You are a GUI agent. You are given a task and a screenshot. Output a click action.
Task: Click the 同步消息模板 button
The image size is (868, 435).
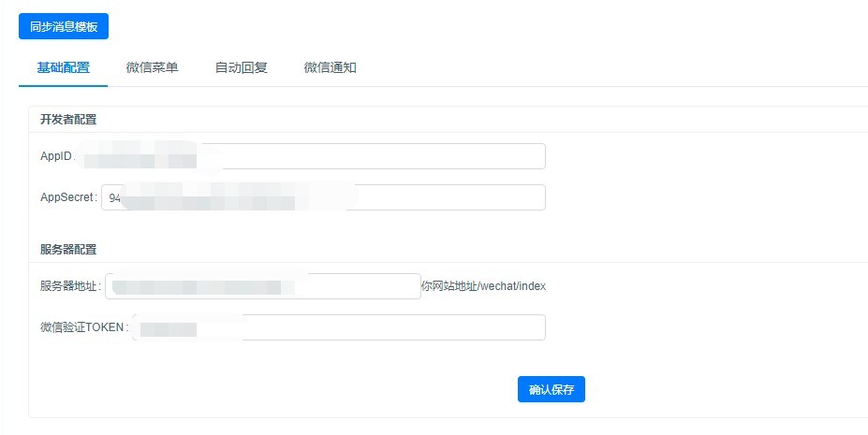(x=64, y=26)
